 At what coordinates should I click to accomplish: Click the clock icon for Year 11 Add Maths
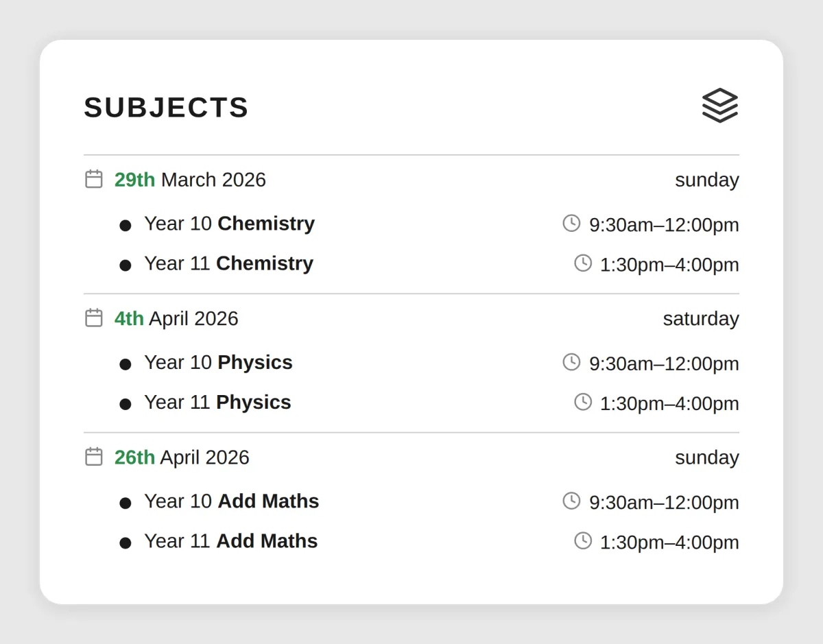[583, 540]
